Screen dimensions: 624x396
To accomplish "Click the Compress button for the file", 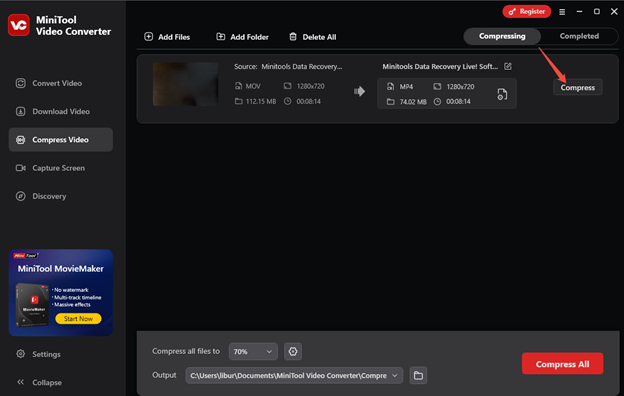I will click(577, 88).
